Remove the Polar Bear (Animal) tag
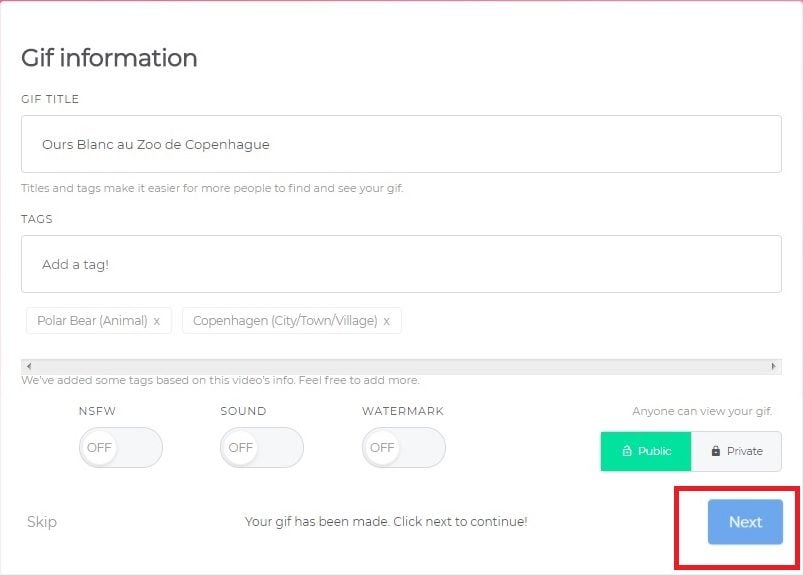This screenshot has width=803, height=575. pyautogui.click(x=157, y=321)
